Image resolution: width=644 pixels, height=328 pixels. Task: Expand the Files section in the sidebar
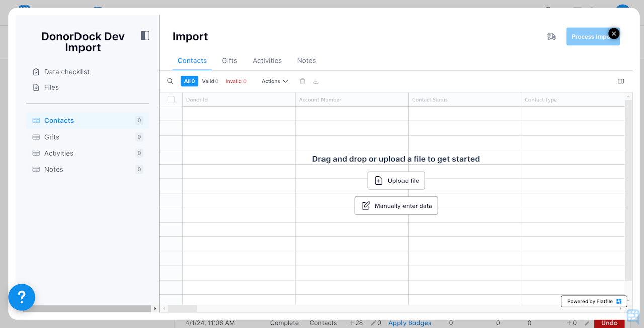pyautogui.click(x=50, y=87)
